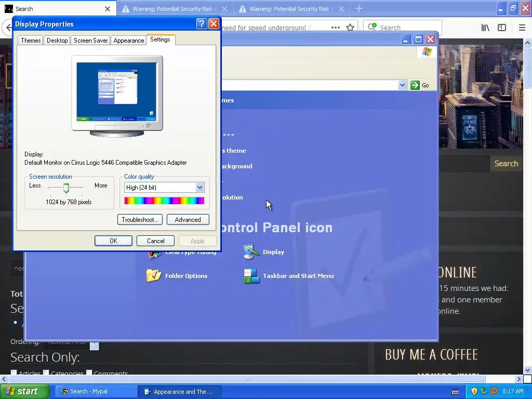Click the question mark help button in the dialog
532x399 pixels.
pyautogui.click(x=201, y=24)
